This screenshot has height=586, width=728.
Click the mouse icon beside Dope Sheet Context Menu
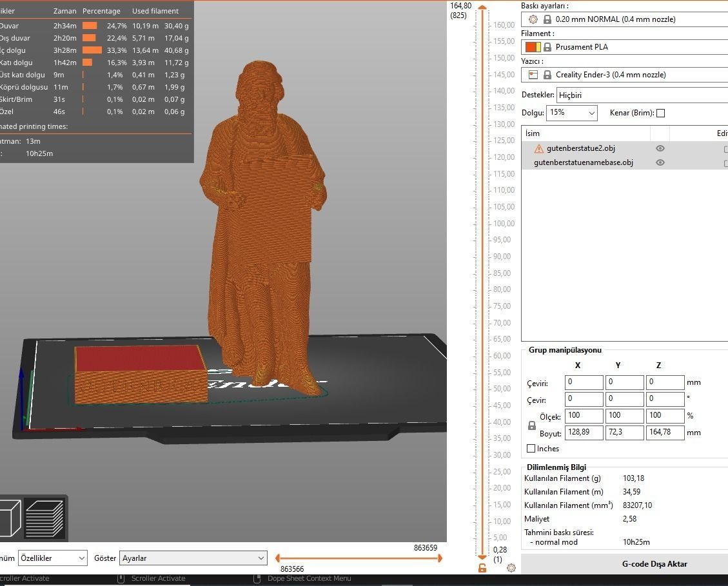click(x=257, y=578)
